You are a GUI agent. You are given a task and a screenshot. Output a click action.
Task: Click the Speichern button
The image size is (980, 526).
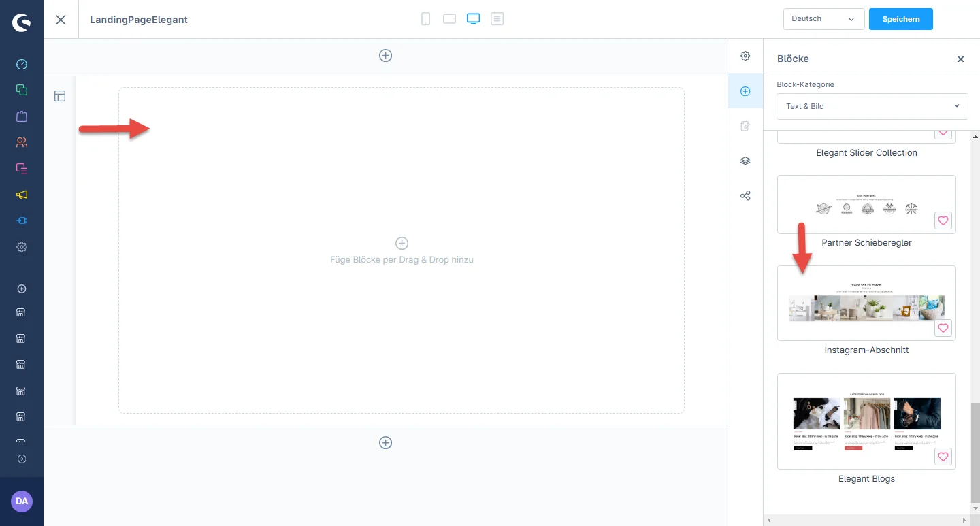pos(900,19)
